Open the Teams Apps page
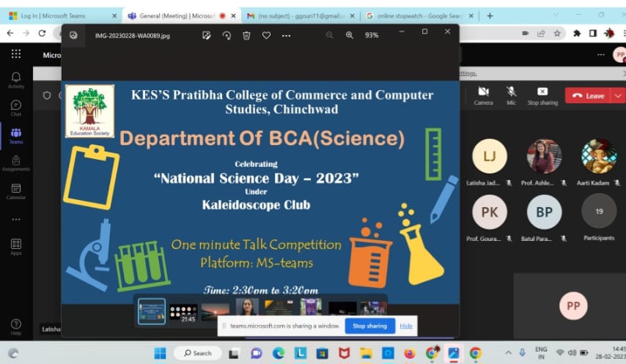The width and height of the screenshot is (626, 364). tap(15, 247)
